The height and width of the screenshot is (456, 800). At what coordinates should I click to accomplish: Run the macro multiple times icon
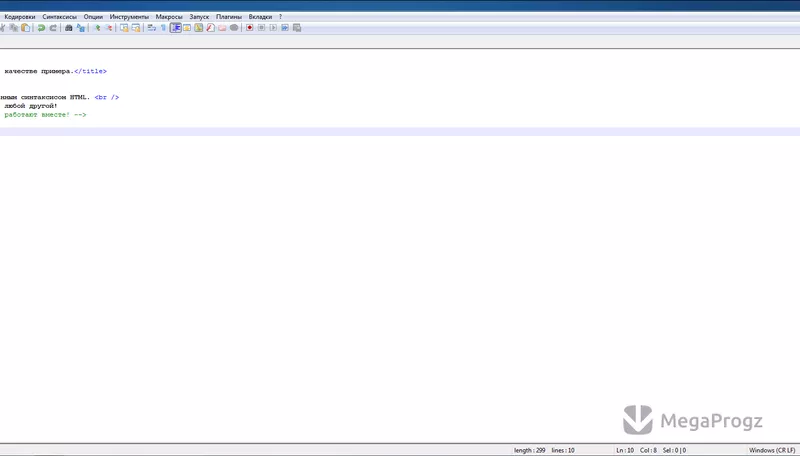click(x=285, y=28)
